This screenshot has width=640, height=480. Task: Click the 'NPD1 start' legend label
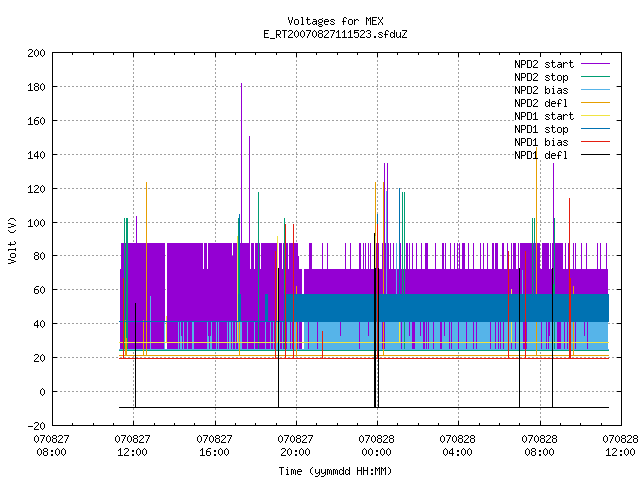(x=544, y=116)
